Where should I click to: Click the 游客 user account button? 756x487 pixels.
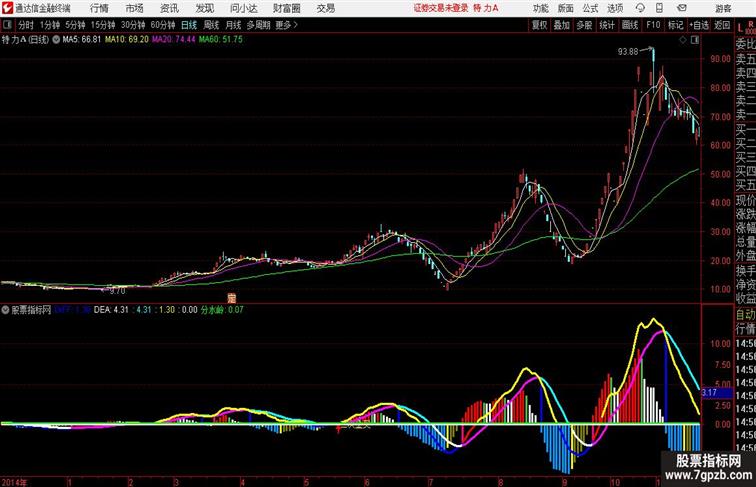[x=723, y=8]
